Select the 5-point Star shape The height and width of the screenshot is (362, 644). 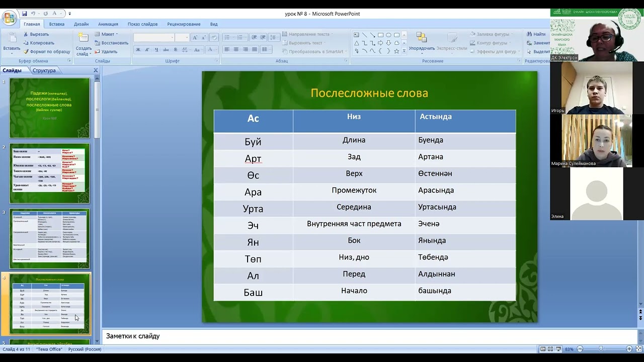(396, 51)
